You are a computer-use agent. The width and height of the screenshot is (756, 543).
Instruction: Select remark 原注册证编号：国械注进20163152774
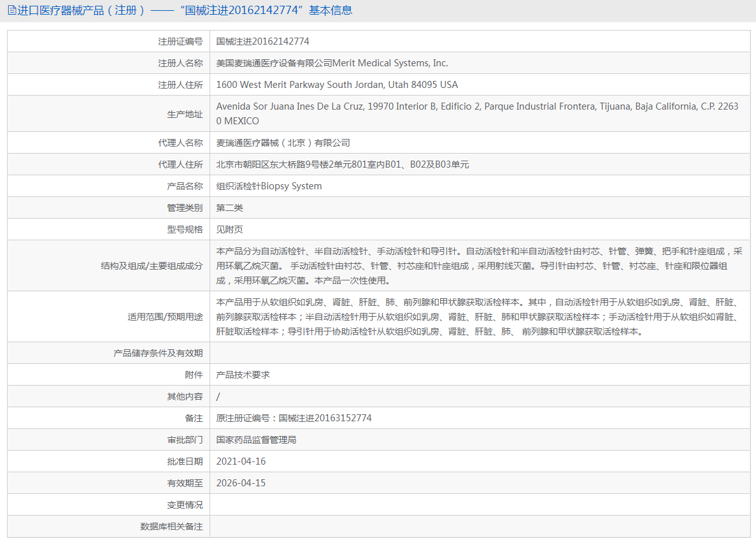294,418
